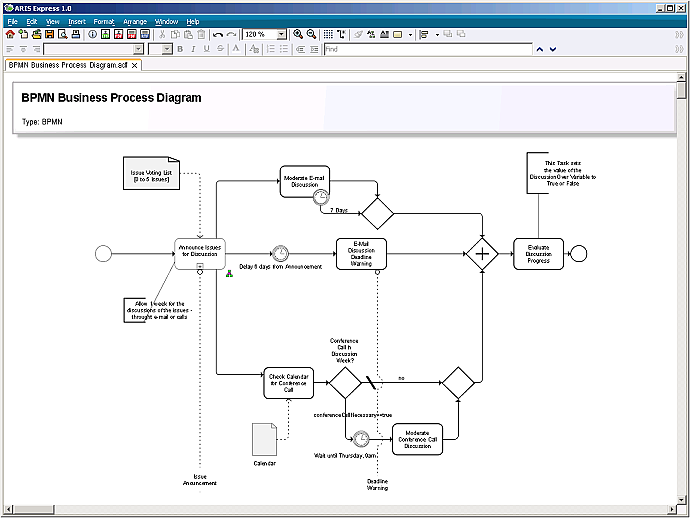The height and width of the screenshot is (518, 690).
Task: Click the font color A icon
Action: (236, 49)
